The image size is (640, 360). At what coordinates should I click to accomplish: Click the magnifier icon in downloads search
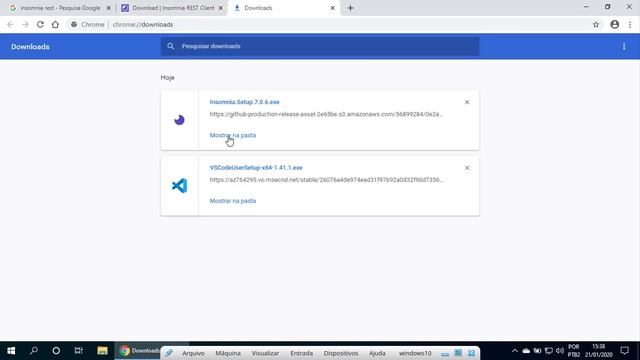click(x=171, y=46)
